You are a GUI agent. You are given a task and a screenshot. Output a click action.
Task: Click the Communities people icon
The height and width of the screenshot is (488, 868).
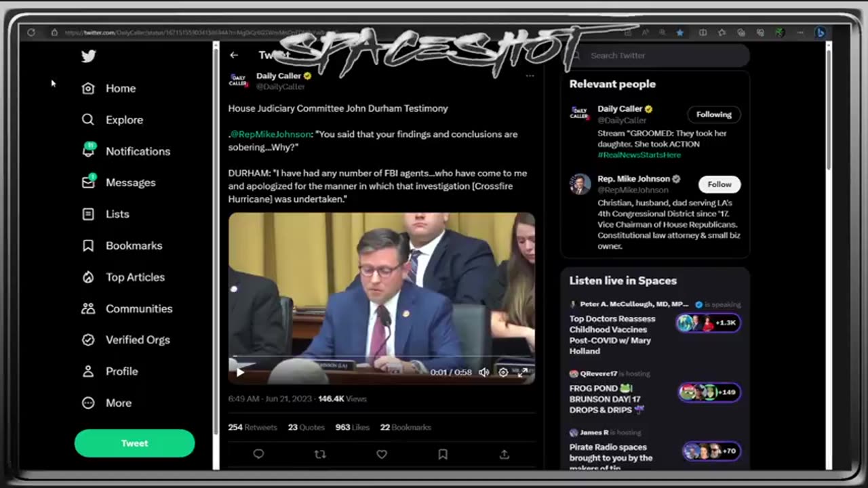[88, 308]
